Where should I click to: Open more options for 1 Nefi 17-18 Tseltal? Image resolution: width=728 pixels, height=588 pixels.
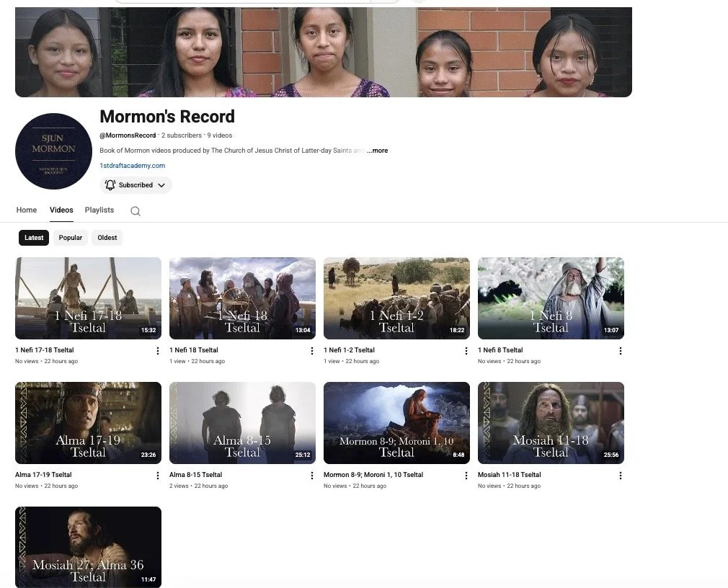point(158,351)
